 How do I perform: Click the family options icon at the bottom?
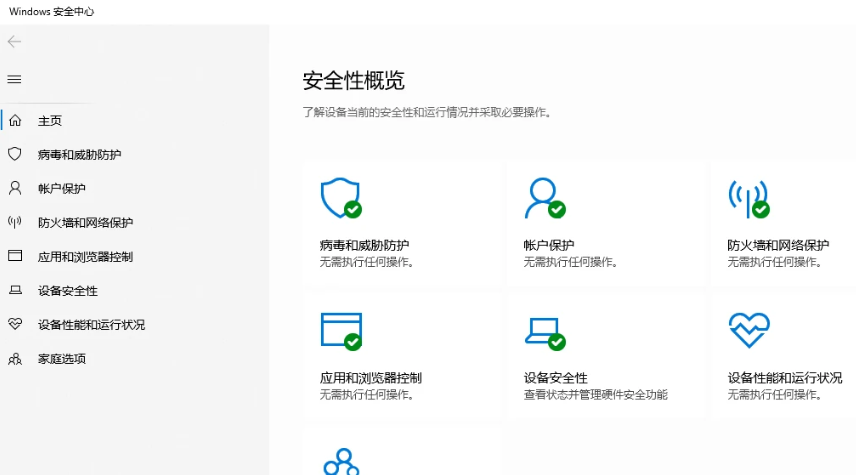click(x=341, y=461)
